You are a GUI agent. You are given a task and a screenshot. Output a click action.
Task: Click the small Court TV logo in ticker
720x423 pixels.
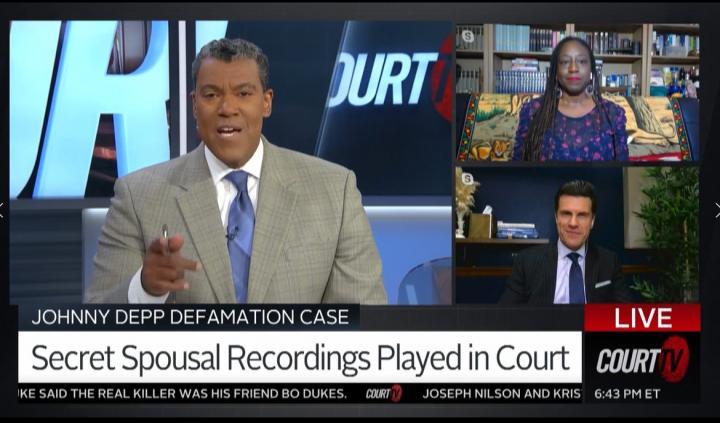point(384,394)
